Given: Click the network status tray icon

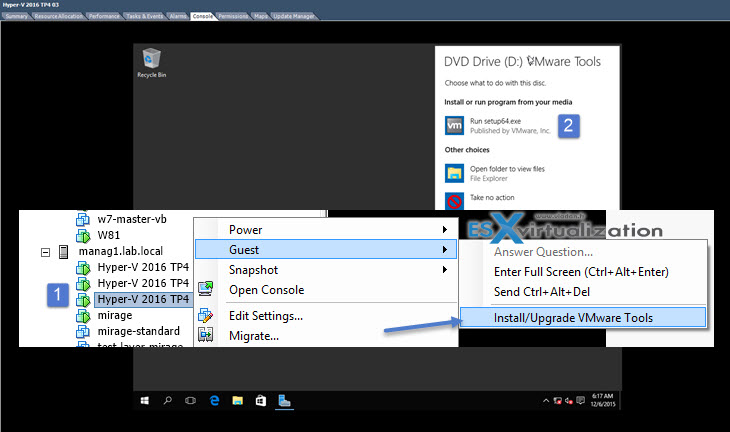Looking at the screenshot, I should 558,400.
